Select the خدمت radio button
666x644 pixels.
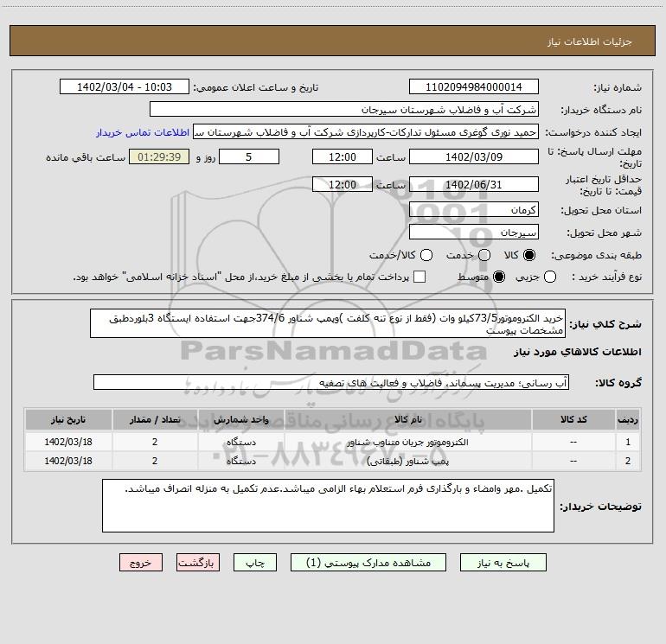[x=484, y=255]
